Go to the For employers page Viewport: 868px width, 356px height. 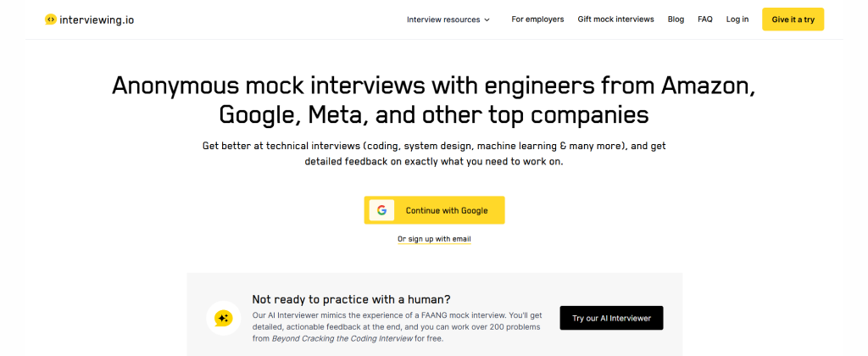click(537, 19)
